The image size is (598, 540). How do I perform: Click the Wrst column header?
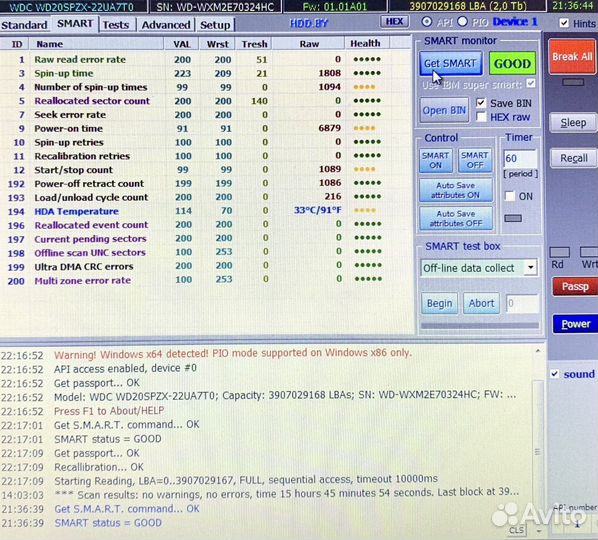pos(217,44)
